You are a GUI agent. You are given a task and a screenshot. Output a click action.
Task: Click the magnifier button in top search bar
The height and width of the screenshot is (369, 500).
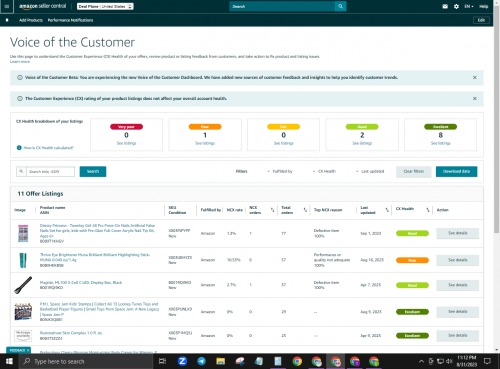[x=340, y=6]
